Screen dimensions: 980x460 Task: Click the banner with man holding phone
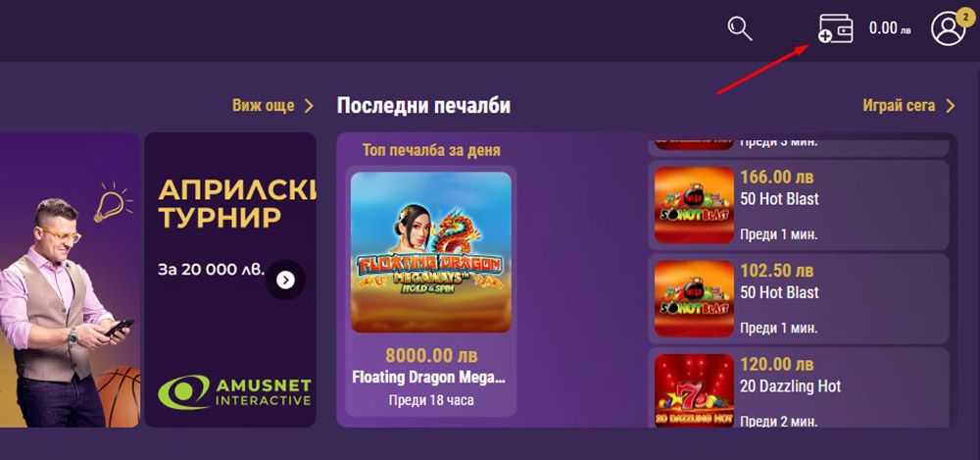tap(70, 280)
